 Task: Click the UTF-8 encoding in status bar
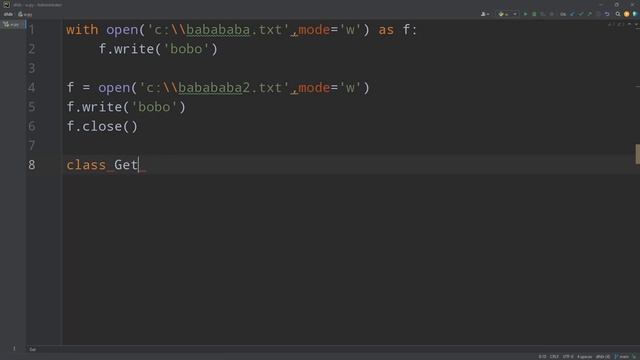(568, 357)
